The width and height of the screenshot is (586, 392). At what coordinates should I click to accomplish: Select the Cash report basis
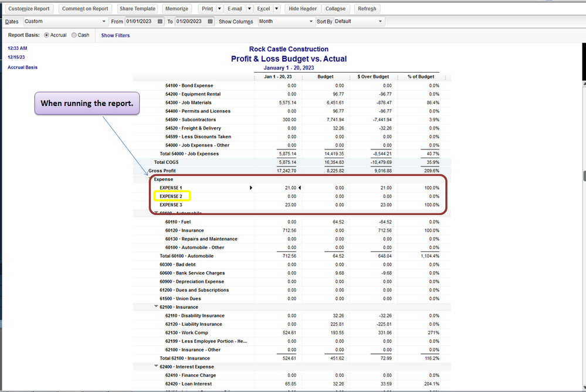click(x=74, y=35)
